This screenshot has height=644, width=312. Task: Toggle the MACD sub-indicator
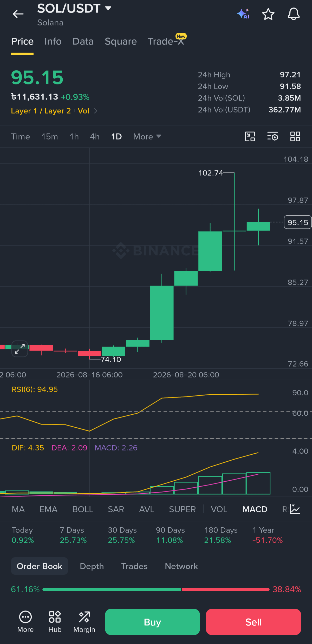(x=255, y=509)
